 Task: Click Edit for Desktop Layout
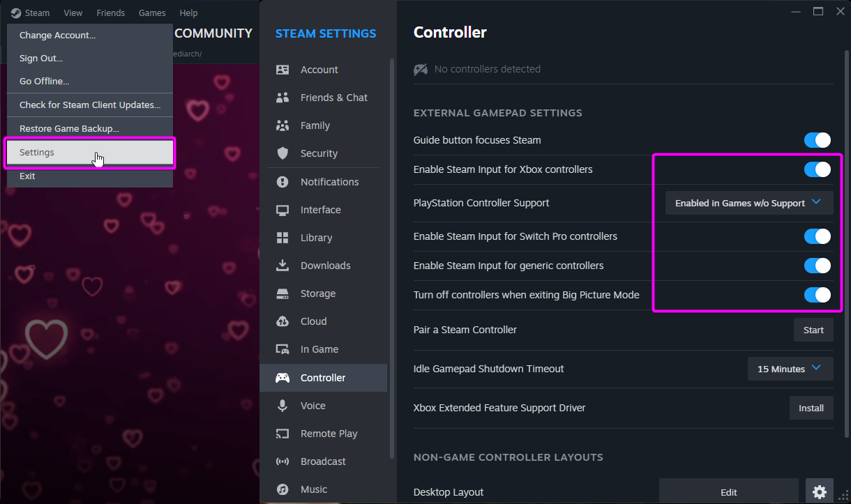(728, 492)
